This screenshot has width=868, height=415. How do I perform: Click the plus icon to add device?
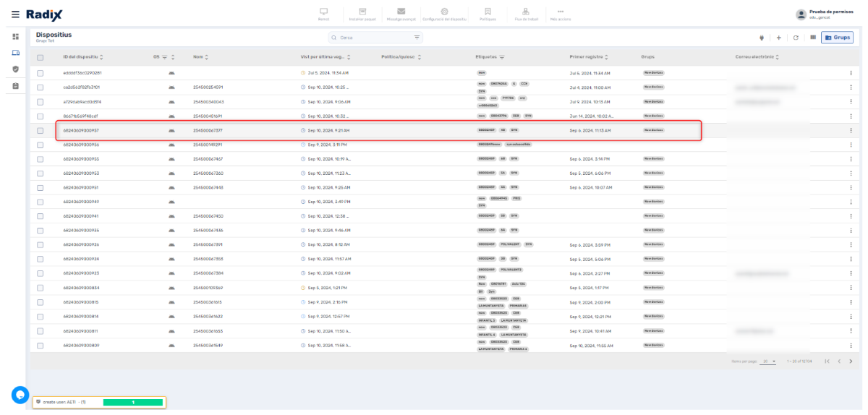coord(778,38)
